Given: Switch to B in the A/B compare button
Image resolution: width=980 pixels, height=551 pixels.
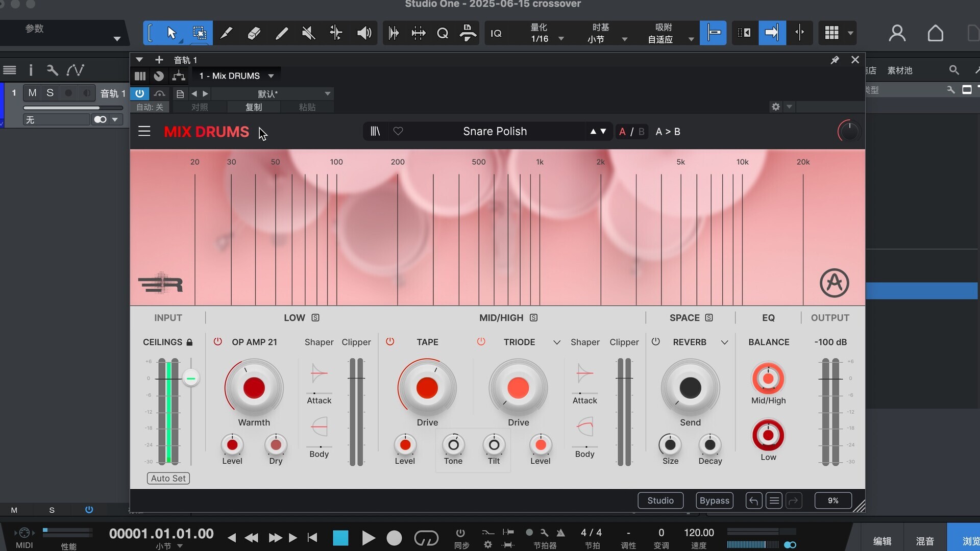Looking at the screenshot, I should (641, 132).
